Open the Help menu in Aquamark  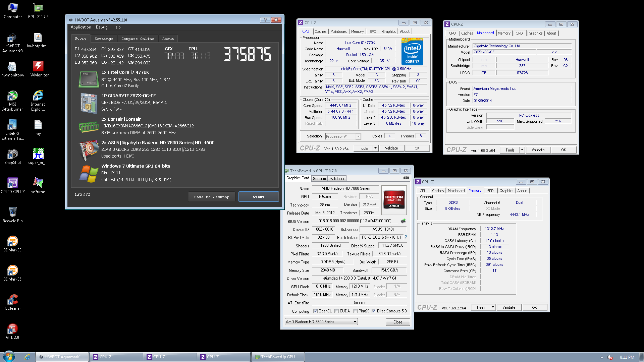[x=116, y=27]
